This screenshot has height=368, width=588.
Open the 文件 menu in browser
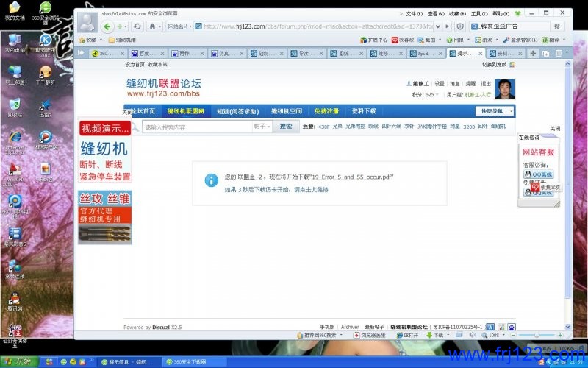pos(413,13)
